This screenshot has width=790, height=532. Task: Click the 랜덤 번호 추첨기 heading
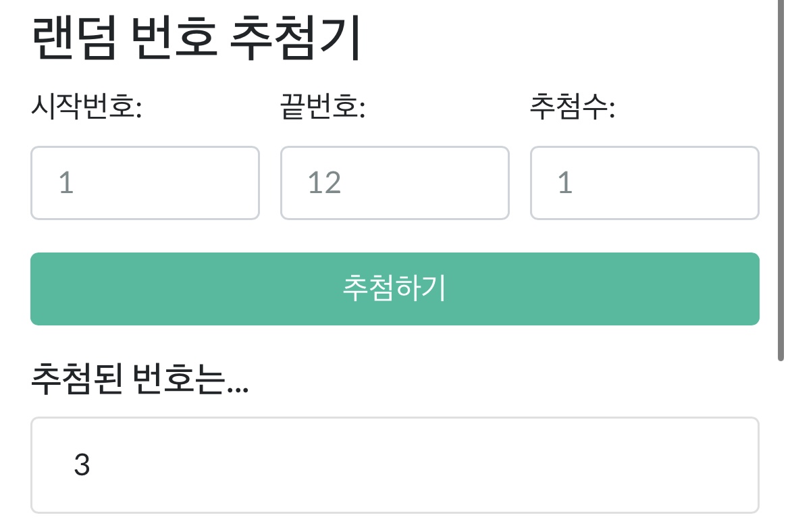[196, 40]
